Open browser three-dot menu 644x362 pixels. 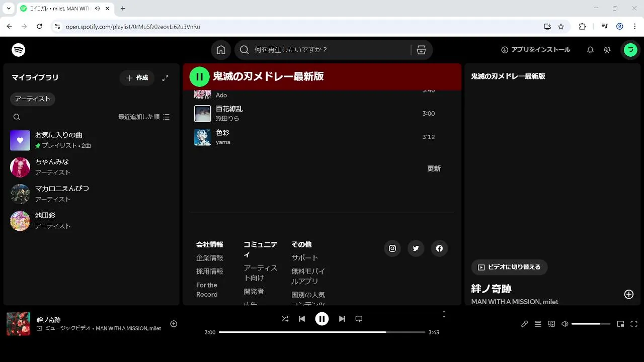coord(634,26)
